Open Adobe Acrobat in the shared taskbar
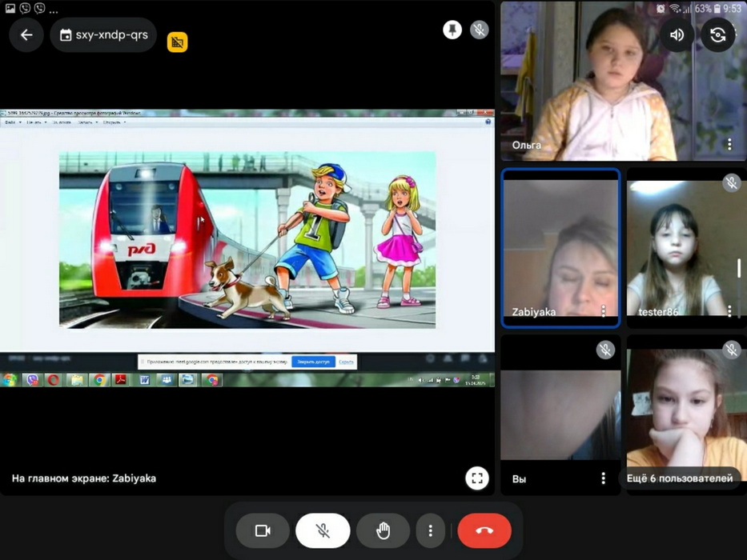This screenshot has width=747, height=560. click(121, 380)
